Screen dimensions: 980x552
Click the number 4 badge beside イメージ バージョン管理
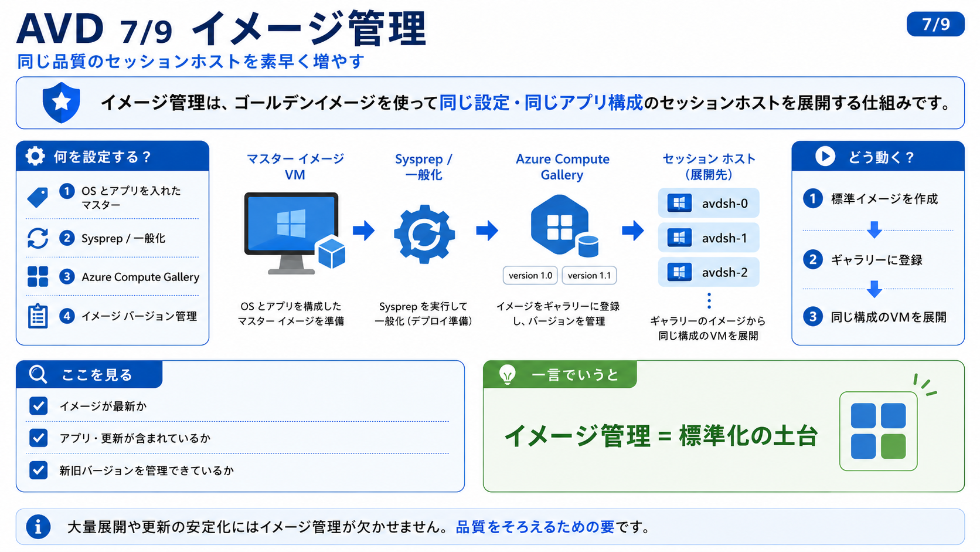point(67,316)
